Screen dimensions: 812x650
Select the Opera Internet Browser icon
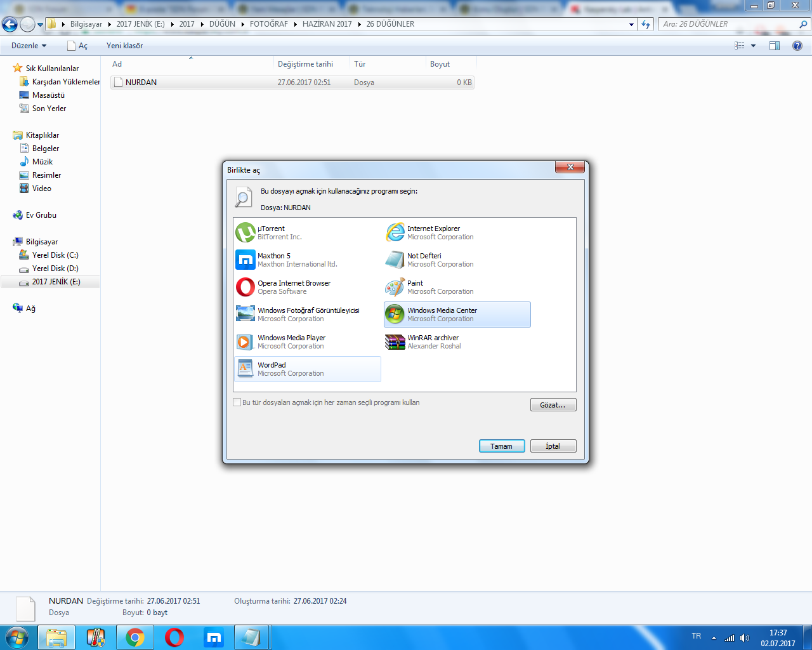pos(246,287)
